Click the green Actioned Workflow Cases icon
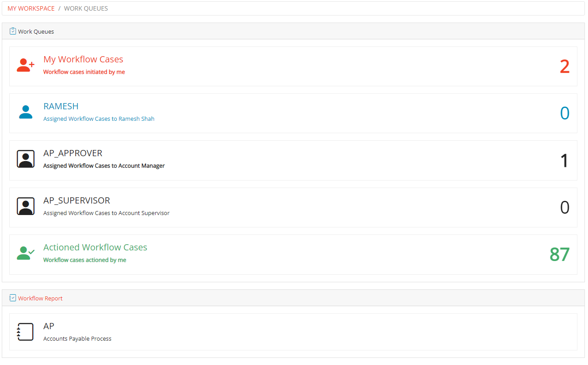The width and height of the screenshot is (588, 365). 25,254
